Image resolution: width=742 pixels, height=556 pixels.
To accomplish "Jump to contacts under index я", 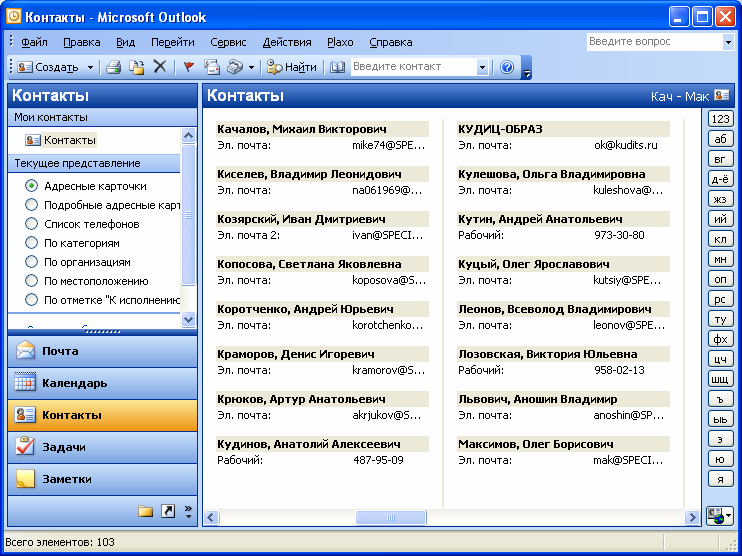I will (x=720, y=478).
